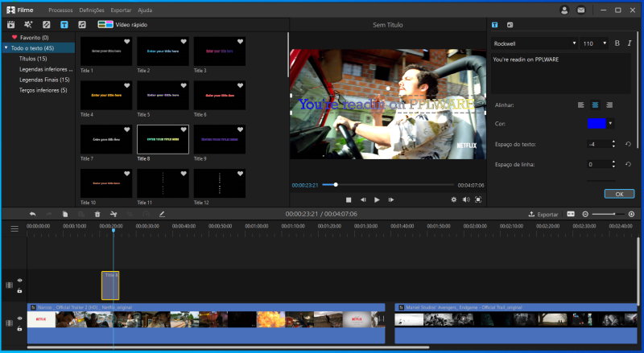Toggle lock on the video track

[x=19, y=328]
